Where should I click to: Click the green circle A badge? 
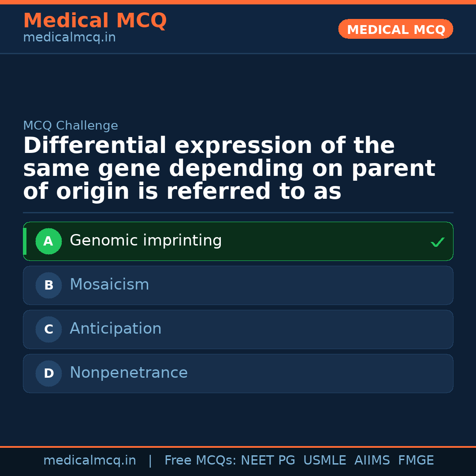click(48, 241)
